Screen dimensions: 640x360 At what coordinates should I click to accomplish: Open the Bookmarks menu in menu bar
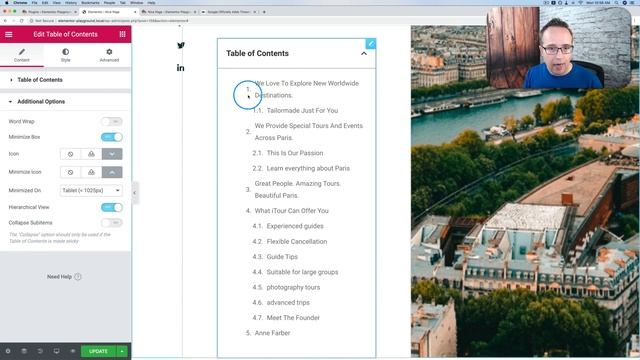pos(90,2)
